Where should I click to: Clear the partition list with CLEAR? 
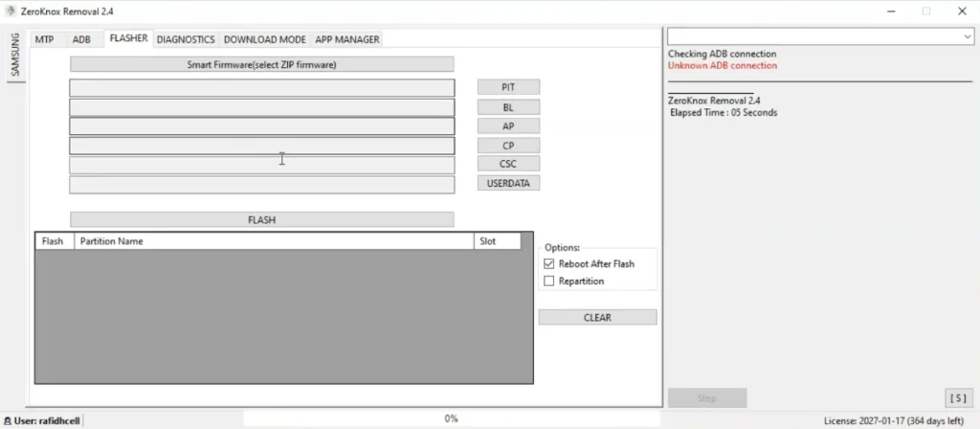pyautogui.click(x=597, y=317)
